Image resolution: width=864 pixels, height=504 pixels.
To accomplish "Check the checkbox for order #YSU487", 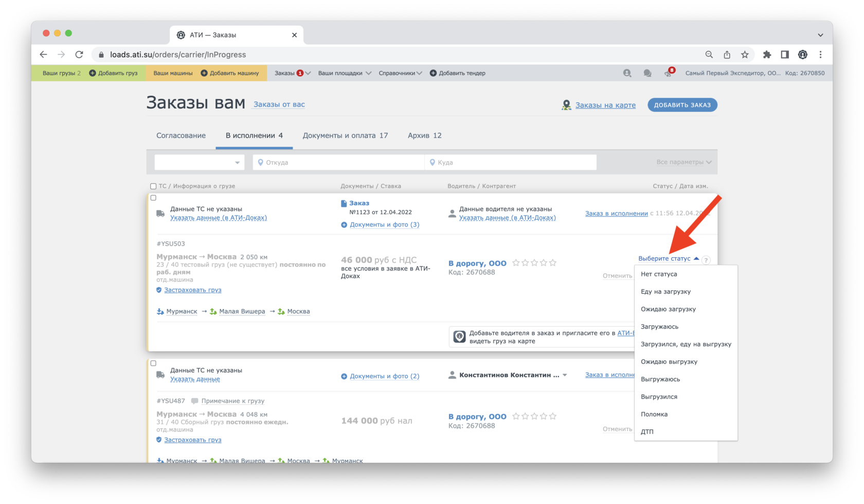I will [153, 363].
